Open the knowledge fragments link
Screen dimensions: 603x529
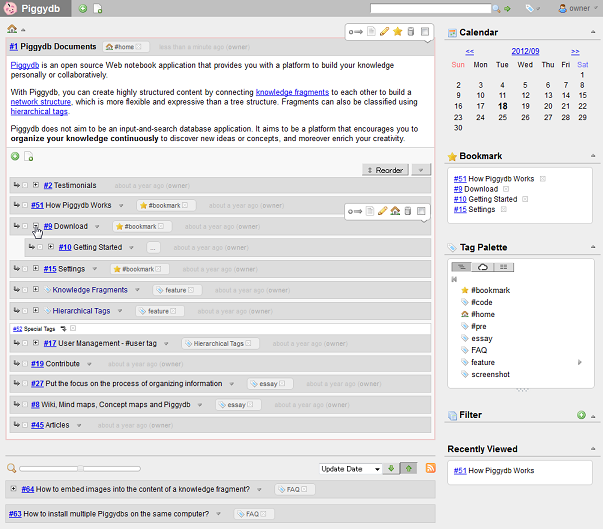pyautogui.click(x=292, y=92)
